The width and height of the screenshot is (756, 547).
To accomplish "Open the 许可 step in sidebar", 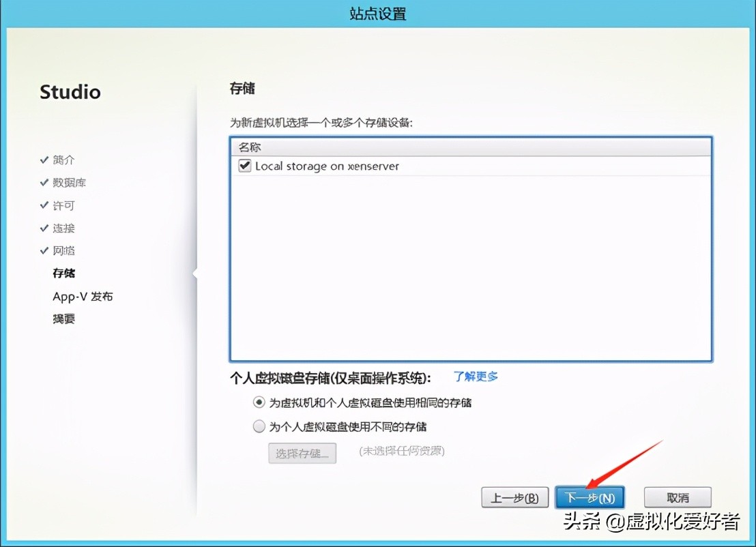I will coord(63,206).
